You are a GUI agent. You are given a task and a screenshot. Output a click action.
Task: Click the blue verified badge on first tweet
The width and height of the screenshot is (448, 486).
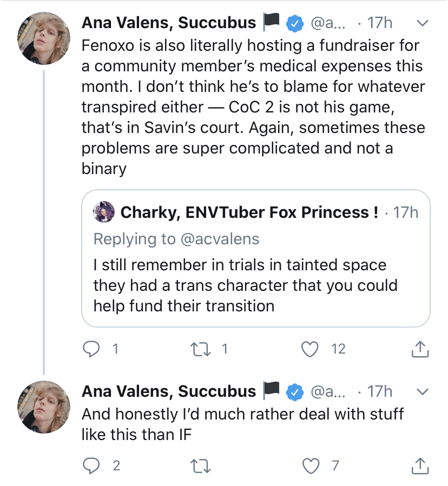(294, 23)
